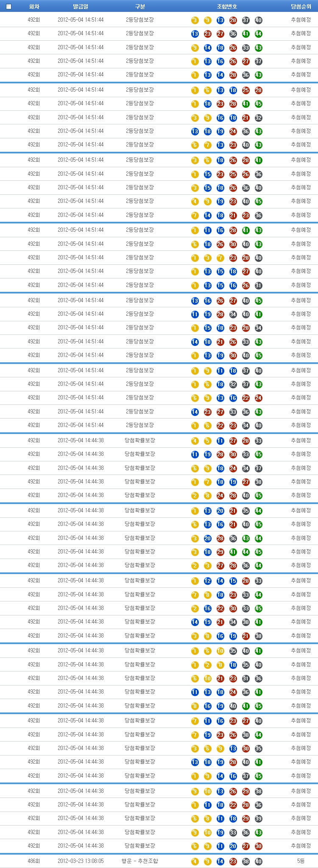Click the 행운 - 추천조합 entry
This screenshot has width=318, height=868.
[x=140, y=861]
